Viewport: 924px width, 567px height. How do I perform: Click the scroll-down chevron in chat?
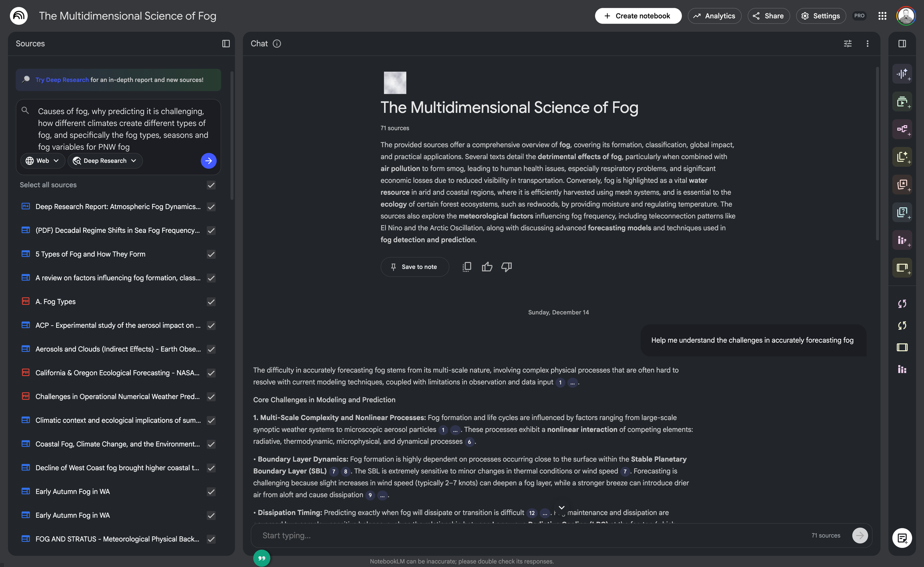(561, 507)
